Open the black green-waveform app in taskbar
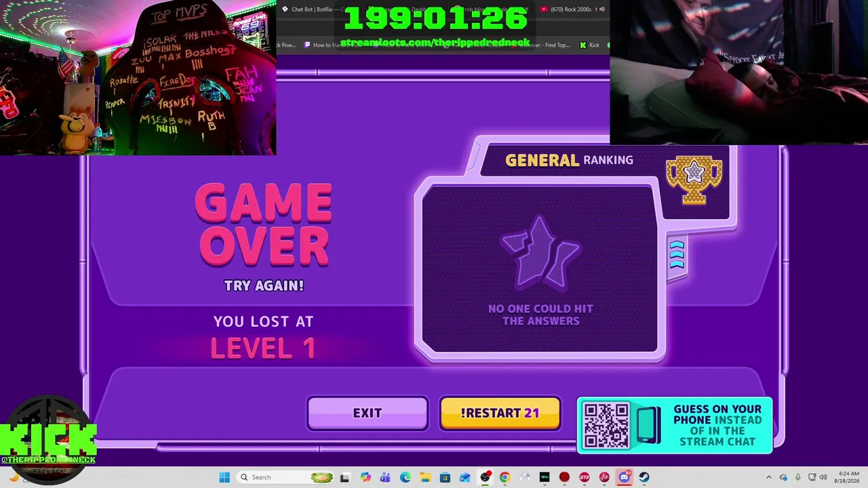Screen dimensions: 868x488 pos(545,477)
